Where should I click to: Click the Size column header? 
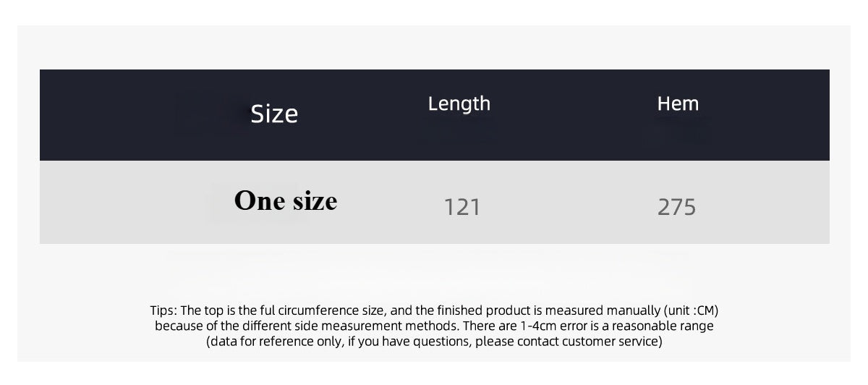tap(274, 114)
